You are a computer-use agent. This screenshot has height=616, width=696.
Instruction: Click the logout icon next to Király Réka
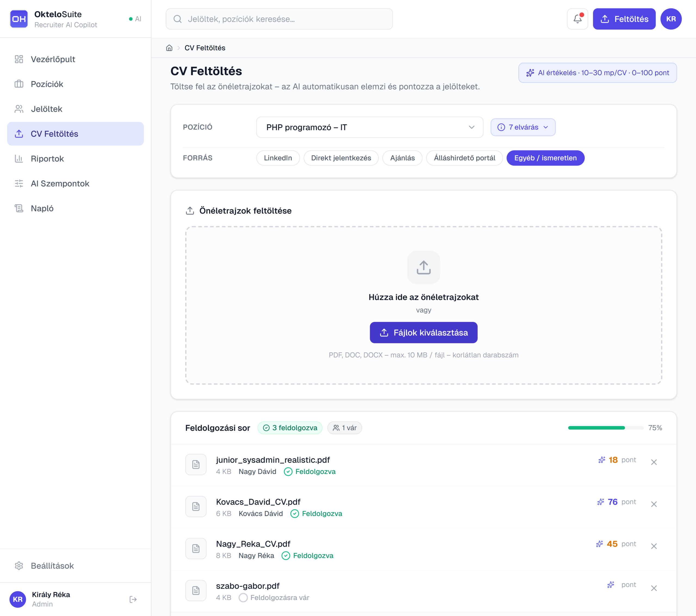(x=133, y=599)
